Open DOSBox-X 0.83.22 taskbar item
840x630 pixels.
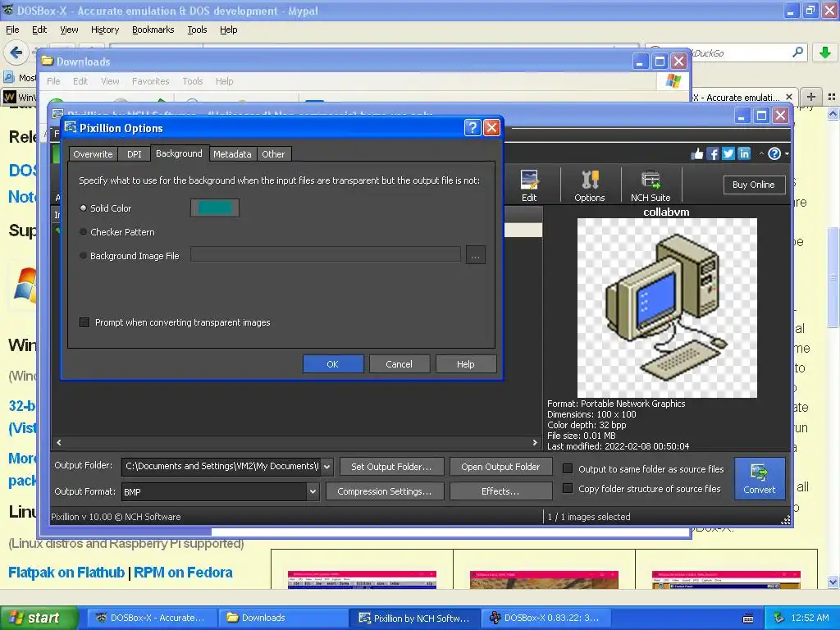pos(545,618)
